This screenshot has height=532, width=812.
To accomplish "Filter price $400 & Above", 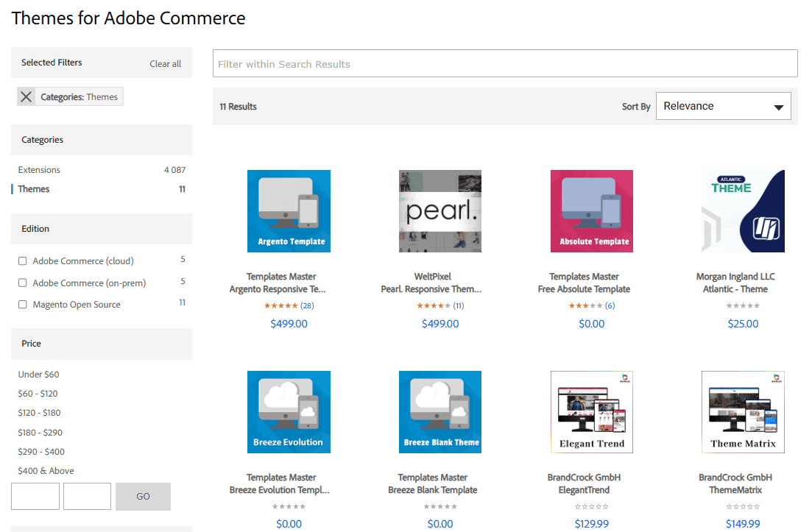I will [x=46, y=470].
